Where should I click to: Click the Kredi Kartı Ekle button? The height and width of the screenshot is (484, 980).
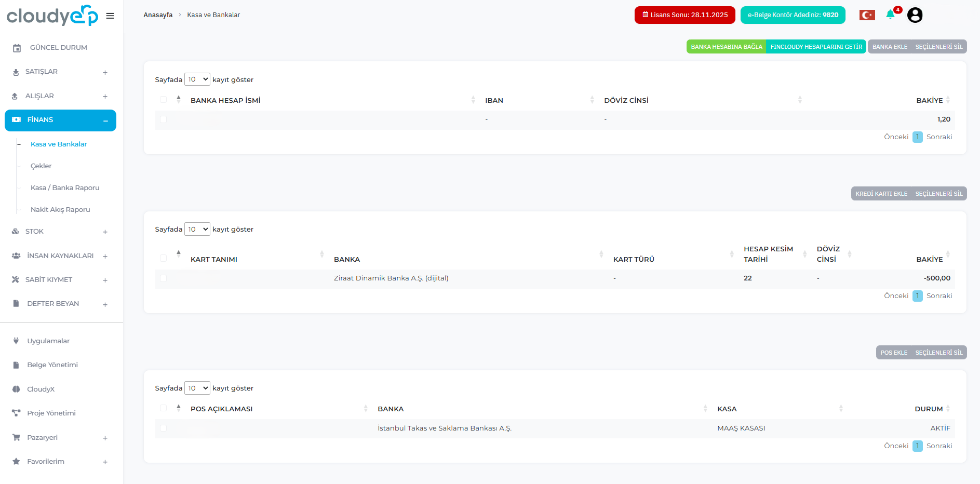[x=881, y=194]
